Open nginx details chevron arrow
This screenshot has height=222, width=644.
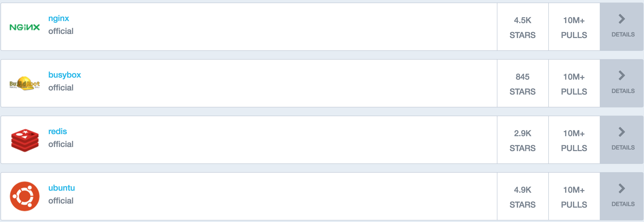[x=622, y=19]
